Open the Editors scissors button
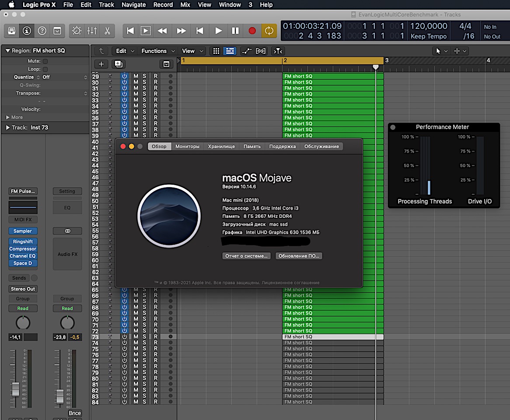The height and width of the screenshot is (420, 510). click(107, 31)
